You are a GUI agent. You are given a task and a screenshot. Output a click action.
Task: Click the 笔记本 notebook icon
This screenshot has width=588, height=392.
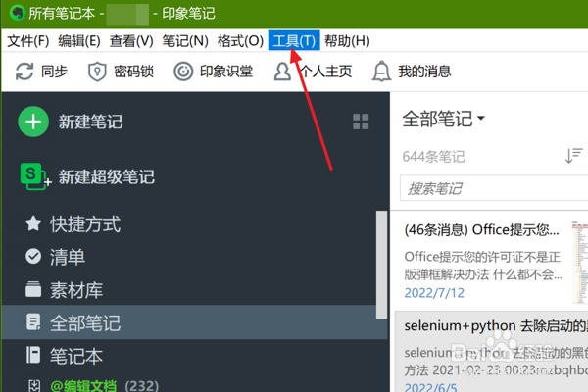point(33,355)
